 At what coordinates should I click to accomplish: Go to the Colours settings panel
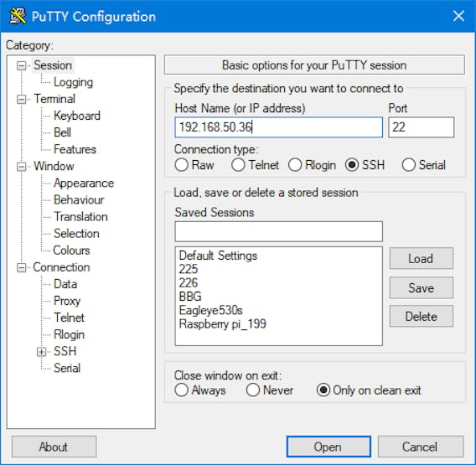(x=71, y=251)
